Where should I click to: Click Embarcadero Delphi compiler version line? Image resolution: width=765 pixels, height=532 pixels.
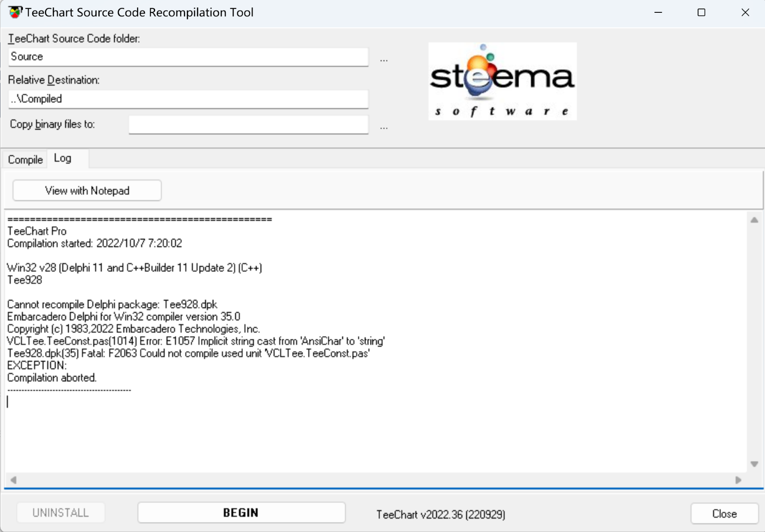coord(123,317)
